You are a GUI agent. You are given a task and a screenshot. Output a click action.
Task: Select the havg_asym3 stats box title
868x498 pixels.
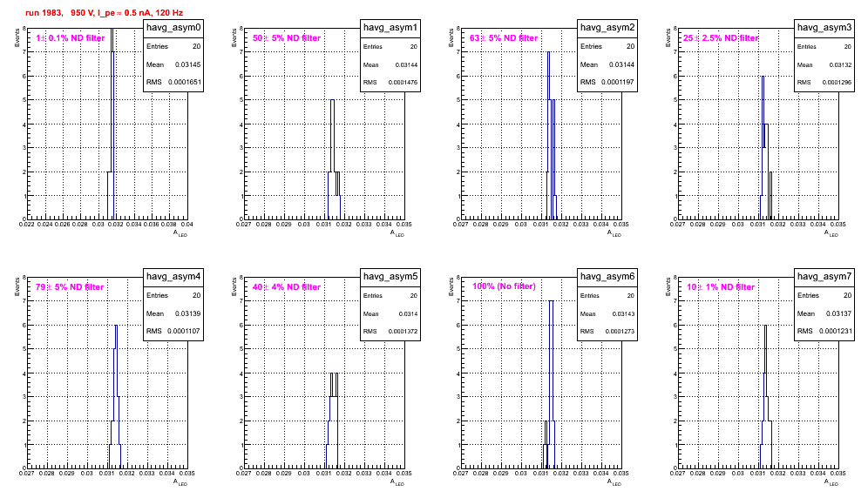(824, 27)
